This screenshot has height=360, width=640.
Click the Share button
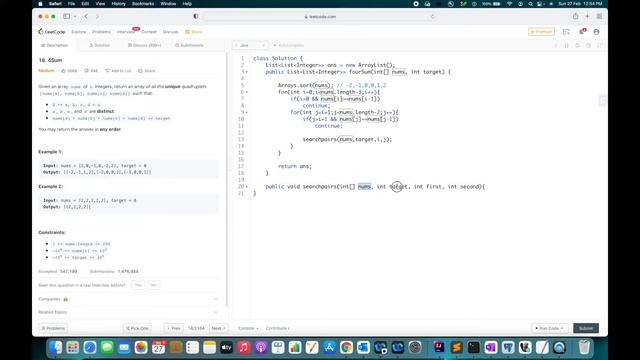pyautogui.click(x=147, y=71)
